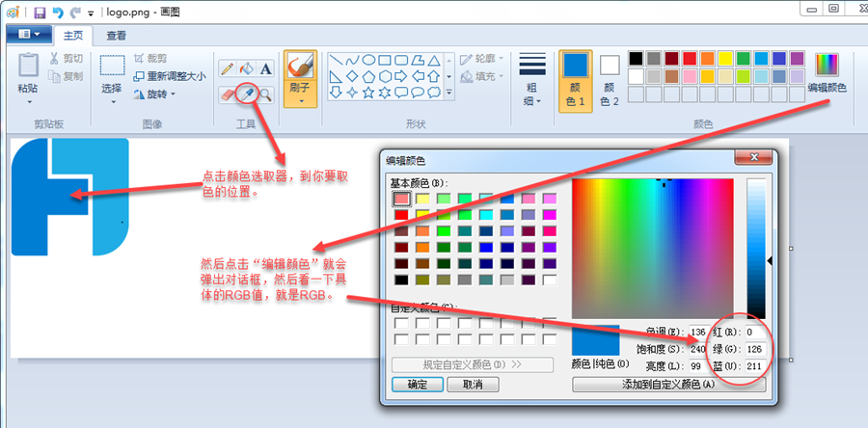Open the Outline (轮廓) dropdown
This screenshot has height=428, width=868.
point(482,58)
